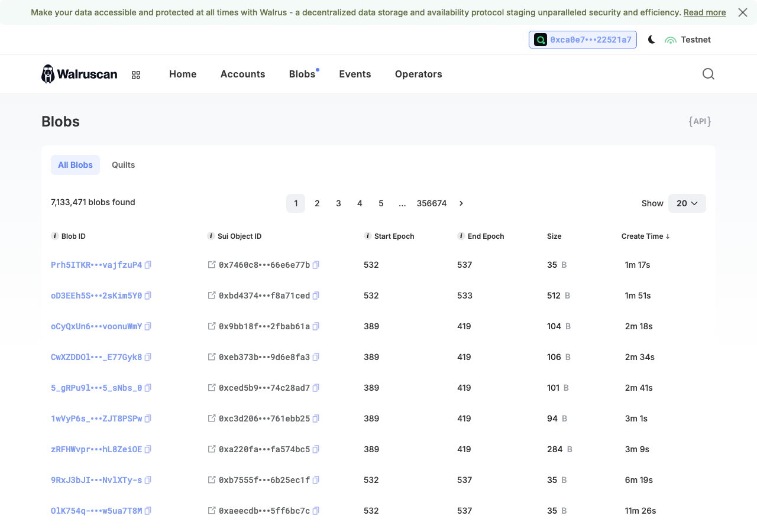
Task: Open the Events menu item
Action: click(355, 74)
